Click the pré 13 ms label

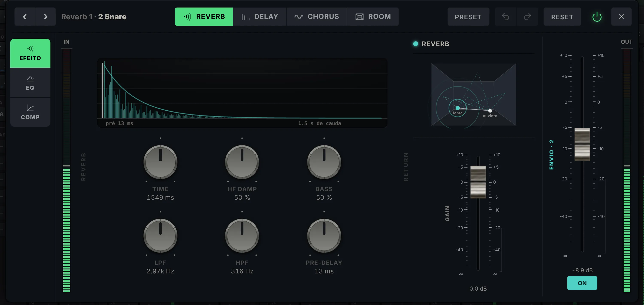(119, 123)
